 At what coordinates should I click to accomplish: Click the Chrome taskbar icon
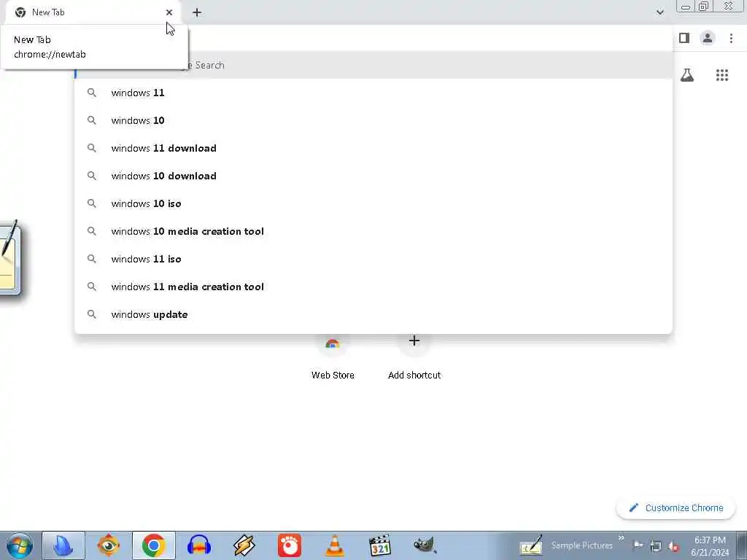(153, 545)
